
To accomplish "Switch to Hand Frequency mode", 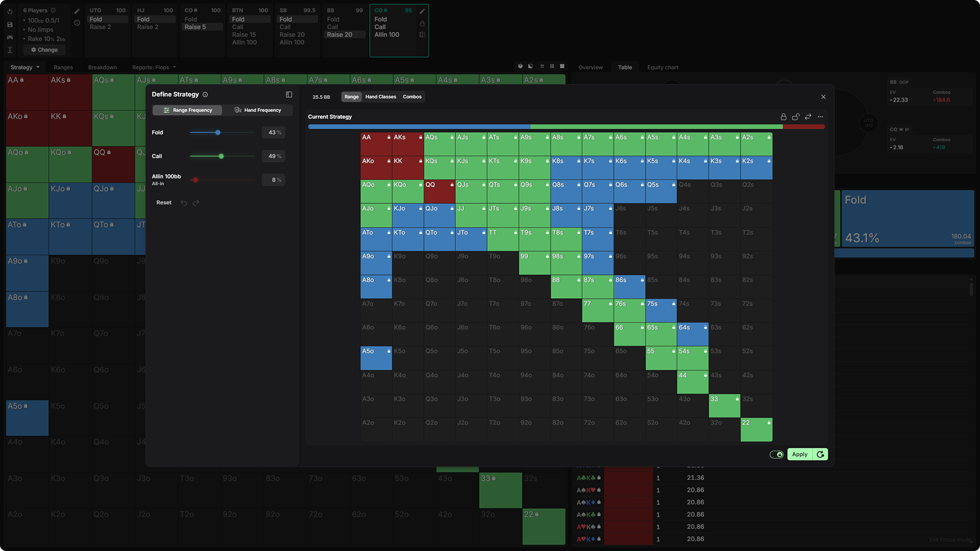I will pyautogui.click(x=258, y=110).
